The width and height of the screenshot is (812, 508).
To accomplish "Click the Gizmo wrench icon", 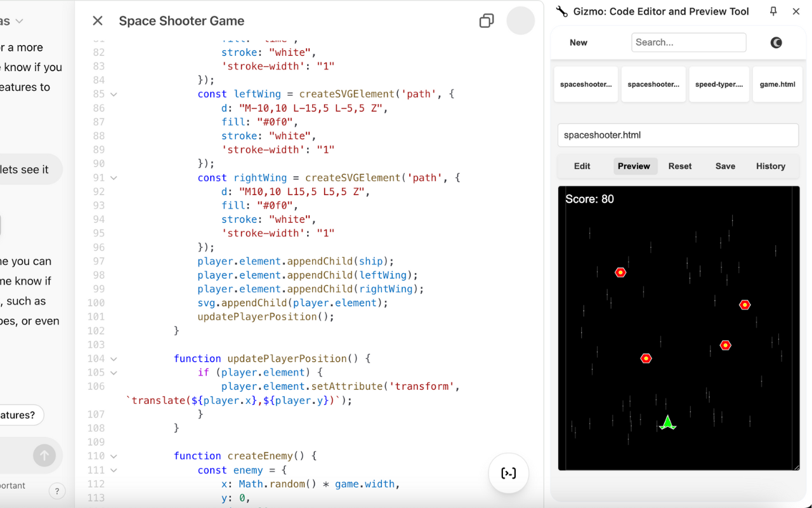I will [561, 11].
